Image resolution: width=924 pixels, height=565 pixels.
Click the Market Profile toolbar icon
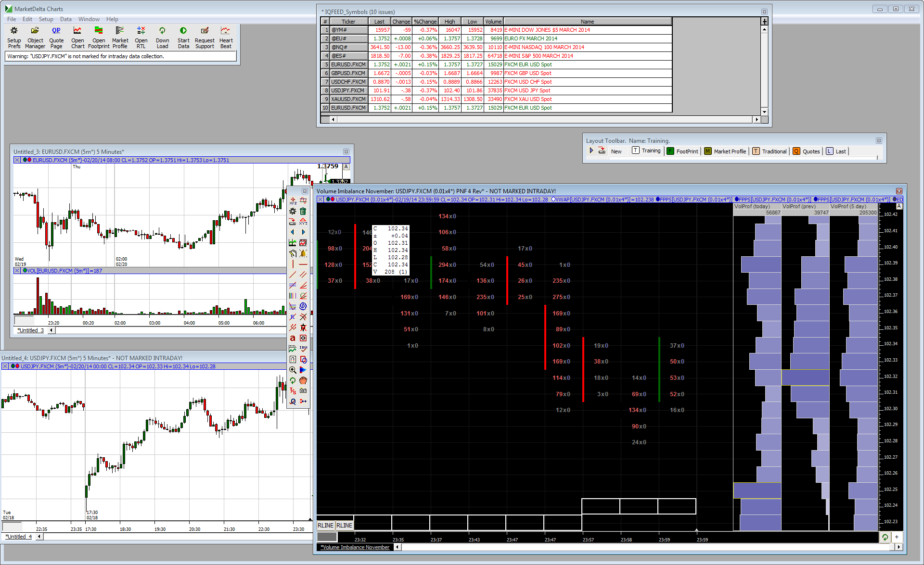click(120, 31)
